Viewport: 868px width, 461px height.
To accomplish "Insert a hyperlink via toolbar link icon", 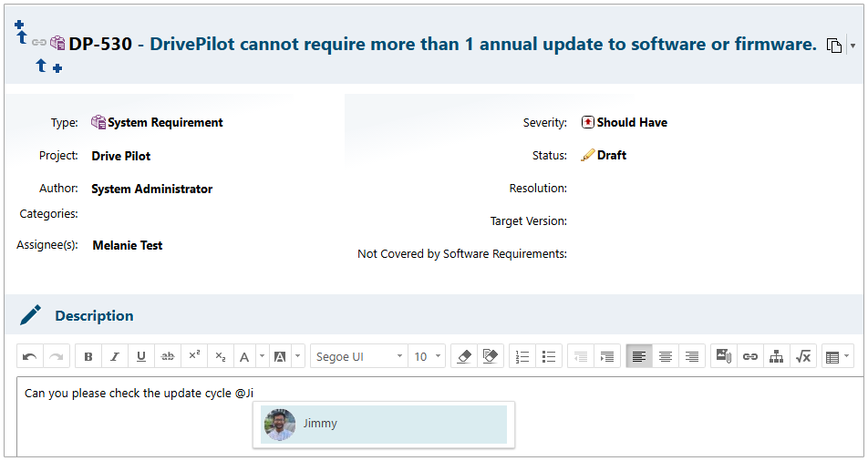I will pos(750,356).
